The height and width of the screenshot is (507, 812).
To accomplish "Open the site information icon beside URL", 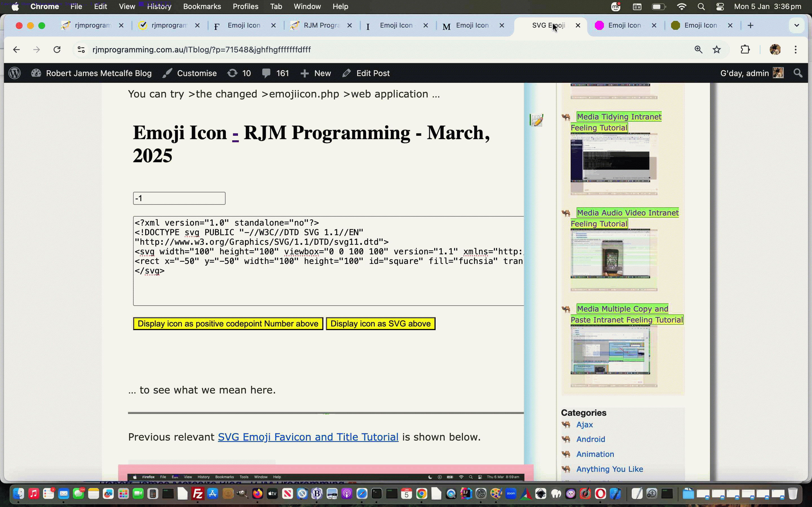I will coord(81,50).
